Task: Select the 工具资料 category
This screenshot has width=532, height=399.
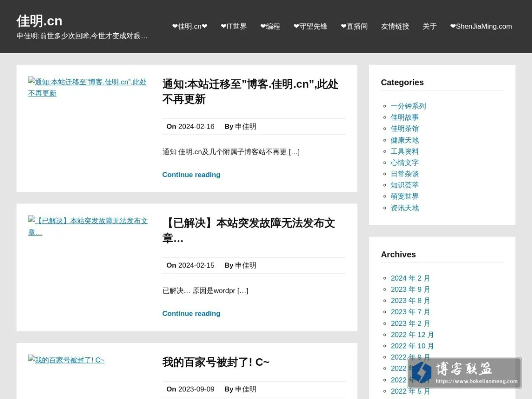Action: tap(405, 151)
